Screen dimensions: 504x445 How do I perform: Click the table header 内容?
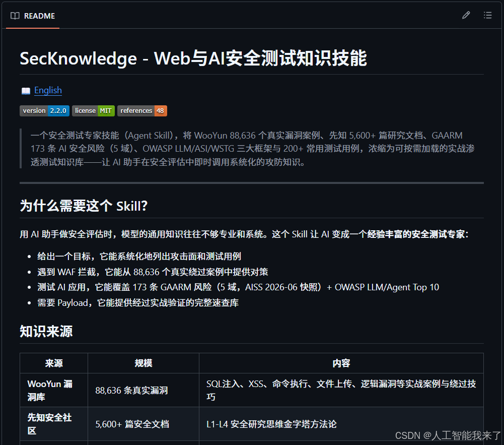[341, 363]
